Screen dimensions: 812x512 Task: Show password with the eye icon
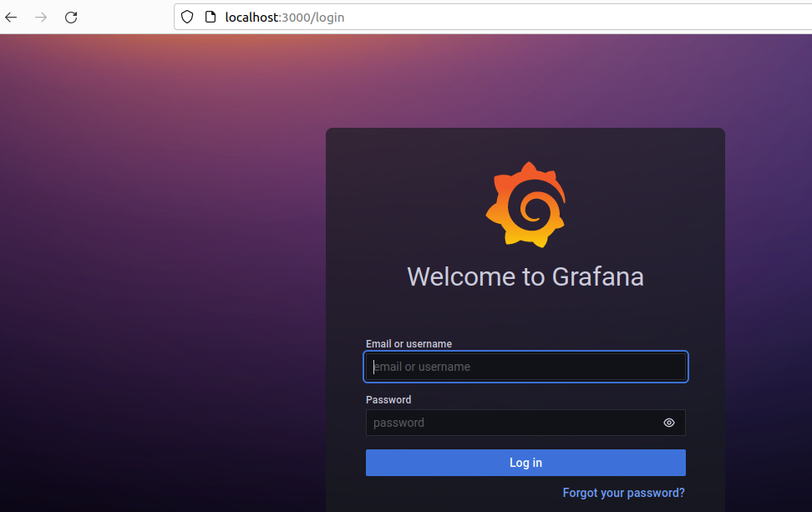668,423
